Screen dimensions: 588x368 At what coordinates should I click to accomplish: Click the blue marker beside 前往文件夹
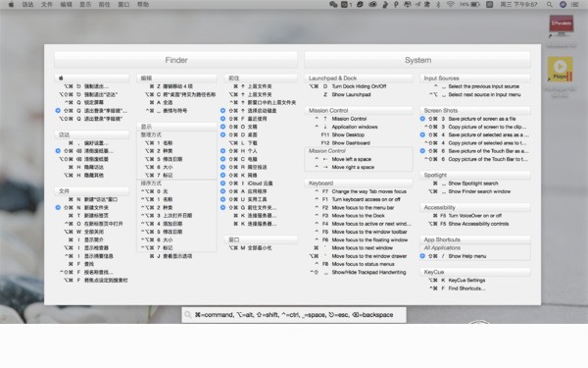[x=222, y=207]
